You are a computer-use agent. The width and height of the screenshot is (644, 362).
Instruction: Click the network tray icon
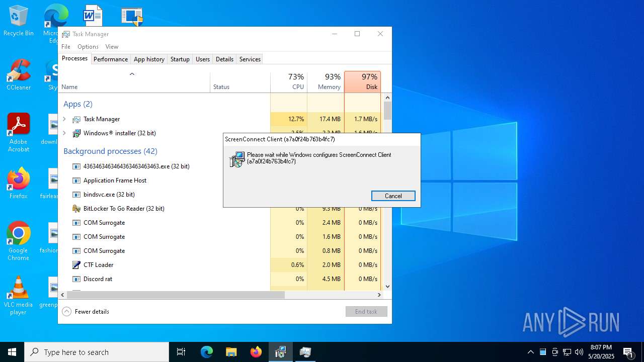click(x=567, y=352)
